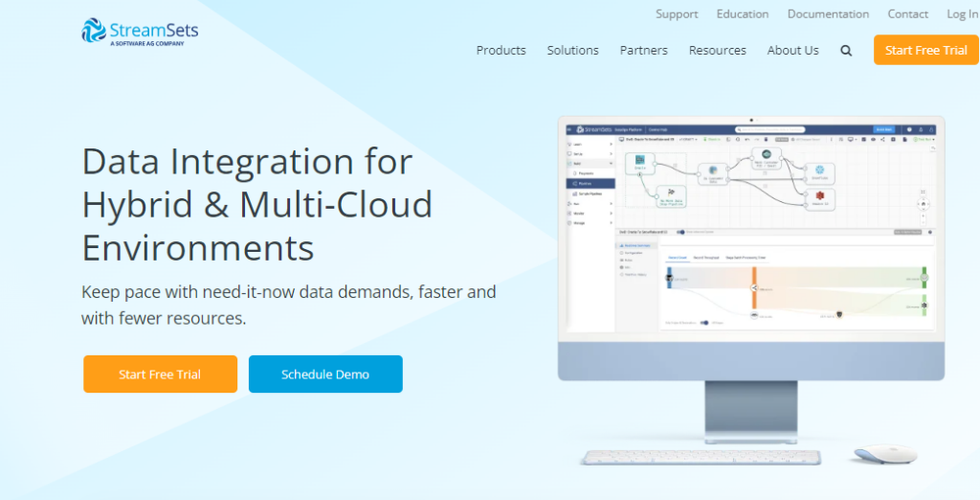Open the Documentation link
980x500 pixels.
828,13
